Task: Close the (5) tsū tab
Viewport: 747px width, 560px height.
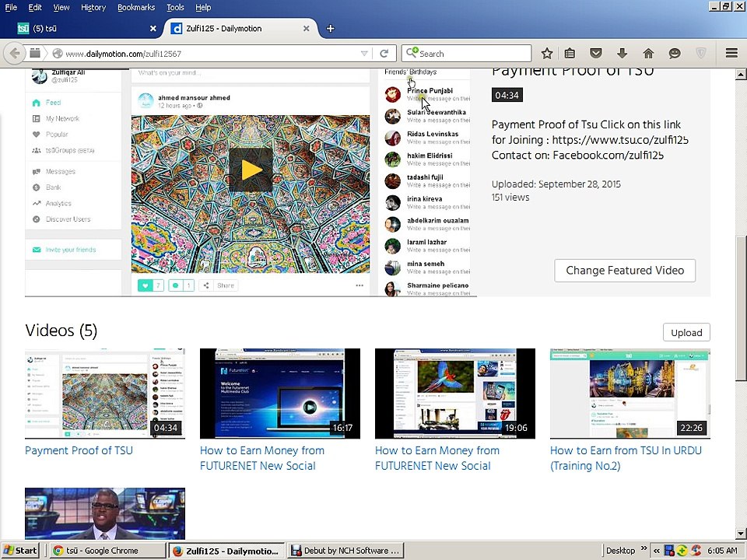Action: [x=153, y=29]
